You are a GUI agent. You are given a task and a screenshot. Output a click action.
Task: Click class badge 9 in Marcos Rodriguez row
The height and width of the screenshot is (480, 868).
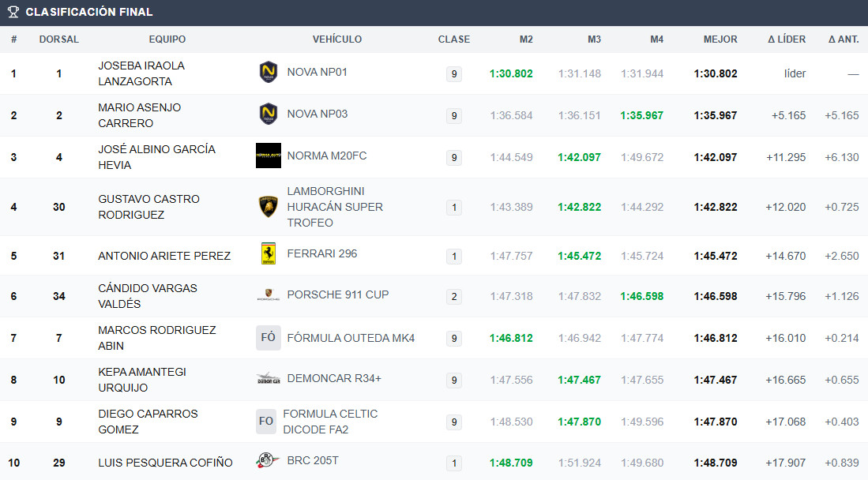pos(454,338)
